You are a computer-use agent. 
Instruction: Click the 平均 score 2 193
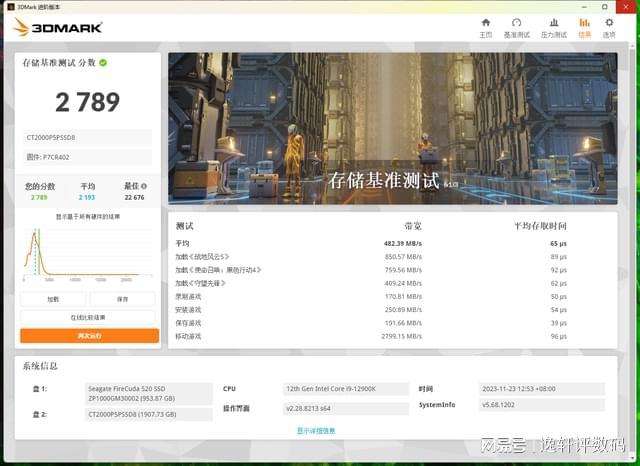click(87, 197)
